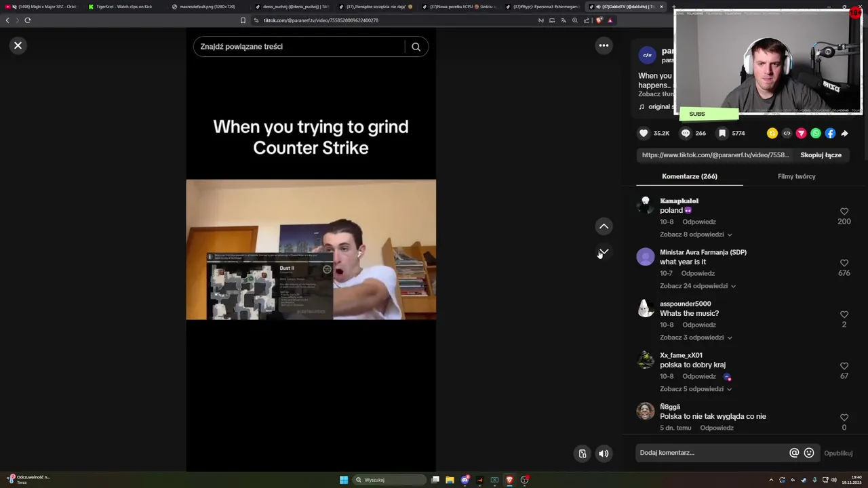The width and height of the screenshot is (868, 488).
Task: Go to the previous video with the up arrow
Action: 604,226
